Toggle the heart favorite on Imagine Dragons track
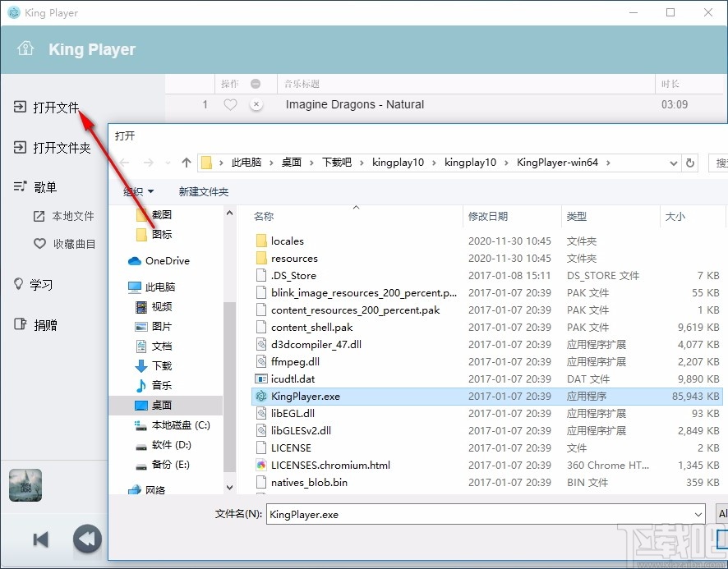The image size is (728, 569). [x=229, y=104]
